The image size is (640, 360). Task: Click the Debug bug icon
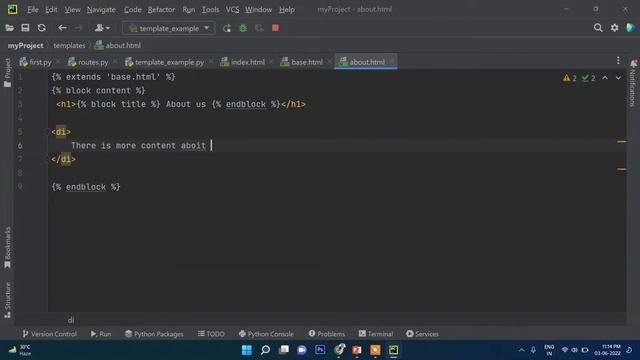click(243, 28)
